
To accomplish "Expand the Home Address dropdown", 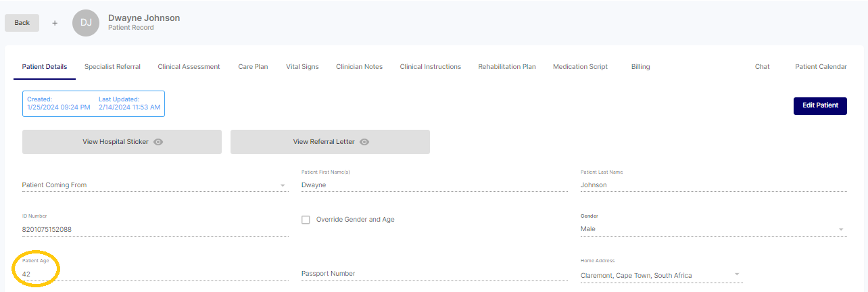I will (736, 274).
